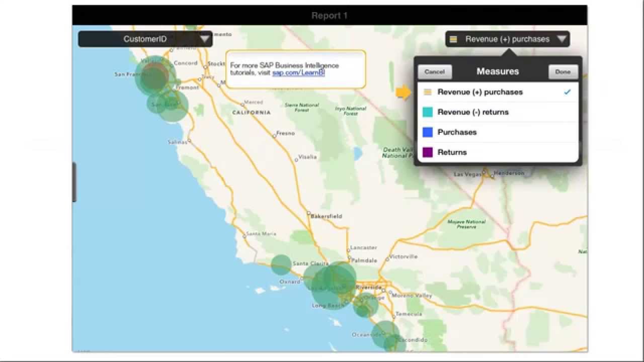
Task: Open the sap.com/LearnBI link
Action: (299, 72)
